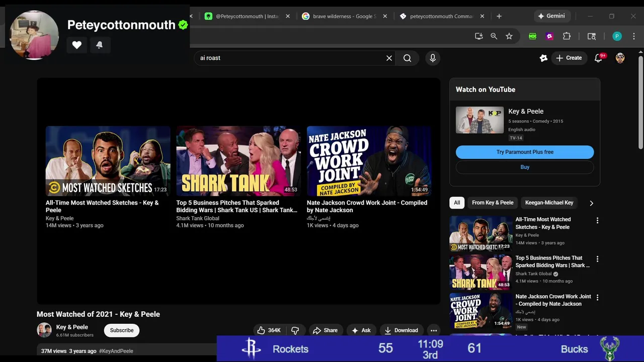Open the Chrome profile avatar P
This screenshot has width=644, height=362.
(x=617, y=36)
